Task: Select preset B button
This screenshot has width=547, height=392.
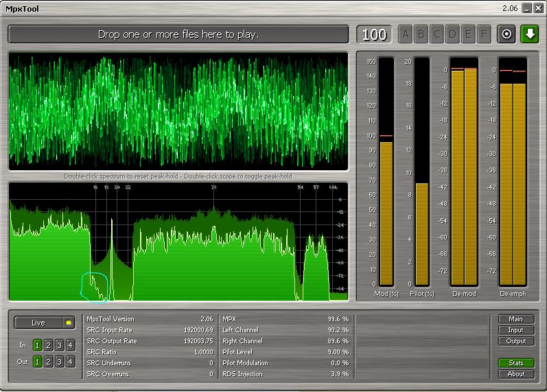Action: click(x=421, y=34)
